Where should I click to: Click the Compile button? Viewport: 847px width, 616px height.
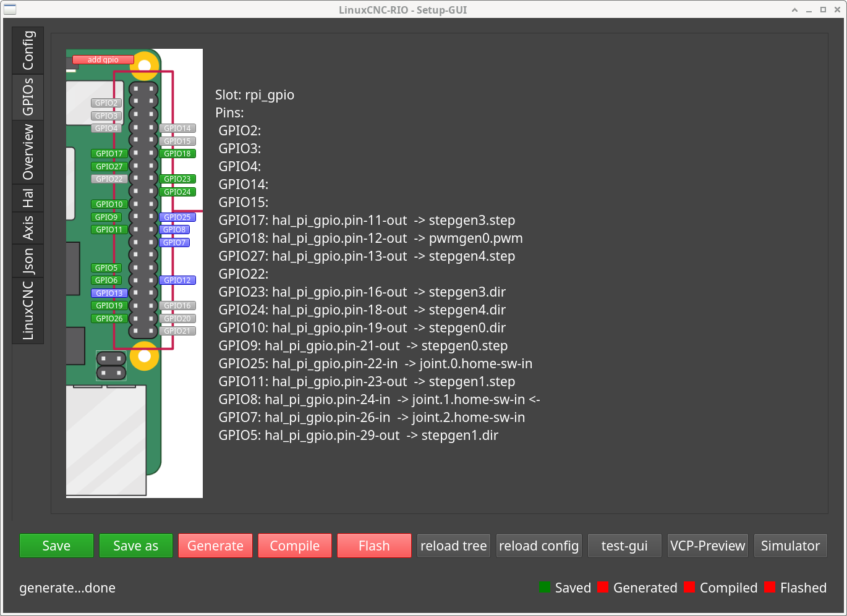pos(295,546)
